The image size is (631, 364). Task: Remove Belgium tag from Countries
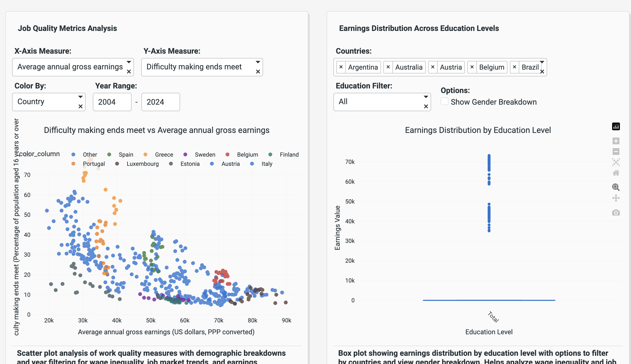tap(472, 67)
